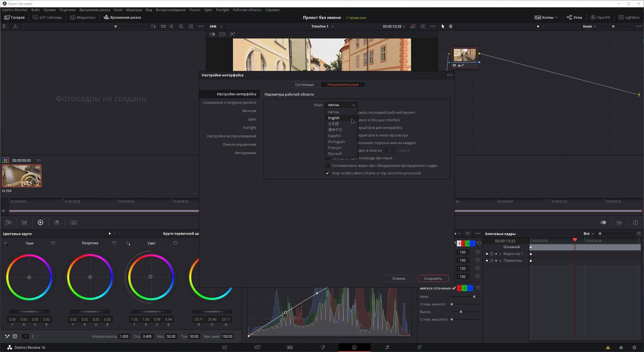Click the Midtones (Полутона) color wheel center

point(90,277)
